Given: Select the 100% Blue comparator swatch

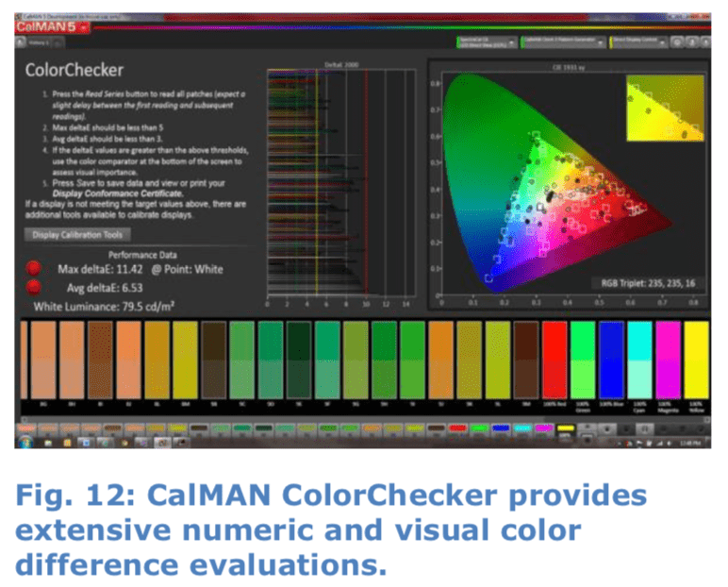Looking at the screenshot, I should coord(611,360).
